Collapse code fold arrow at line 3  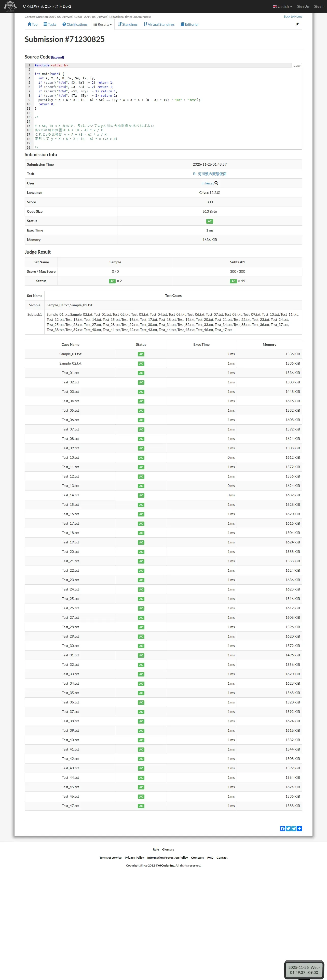point(32,74)
